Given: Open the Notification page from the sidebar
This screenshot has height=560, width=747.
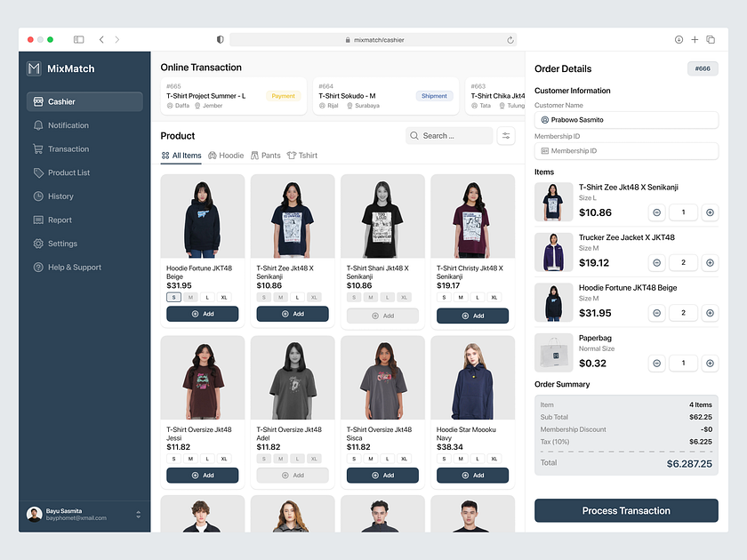Looking at the screenshot, I should coord(84,125).
